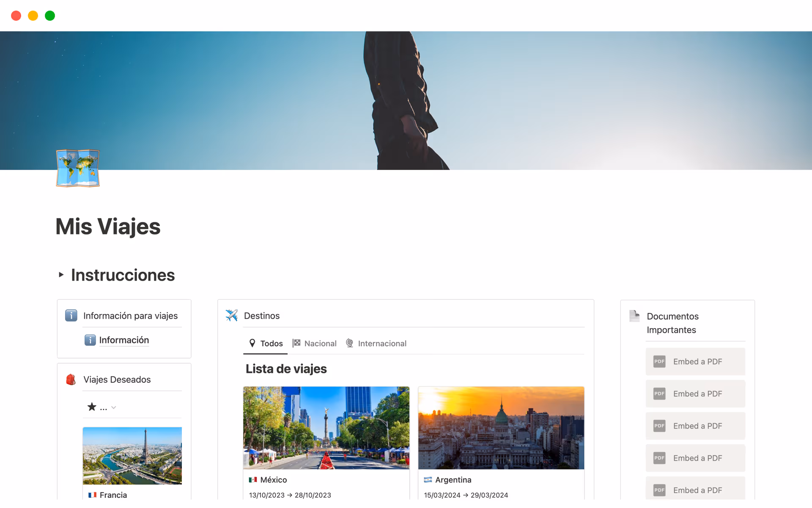Click the third Embed a PDF block
This screenshot has height=508, width=812.
695,426
